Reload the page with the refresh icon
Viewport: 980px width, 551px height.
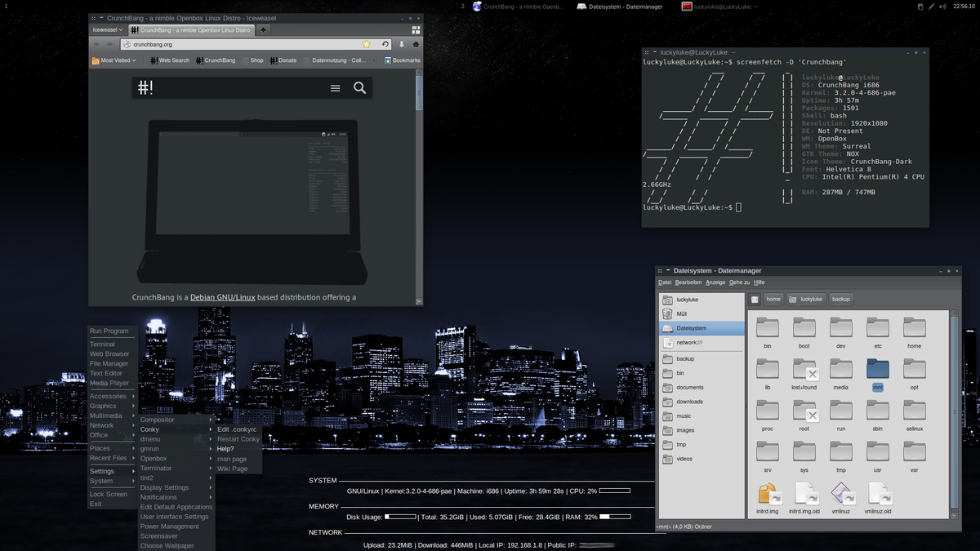click(x=385, y=44)
